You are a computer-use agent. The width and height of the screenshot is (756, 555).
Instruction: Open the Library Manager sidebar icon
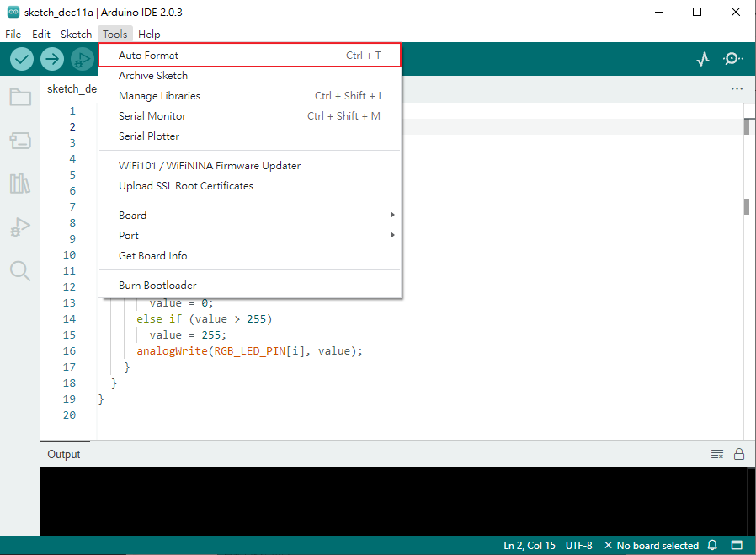20,184
